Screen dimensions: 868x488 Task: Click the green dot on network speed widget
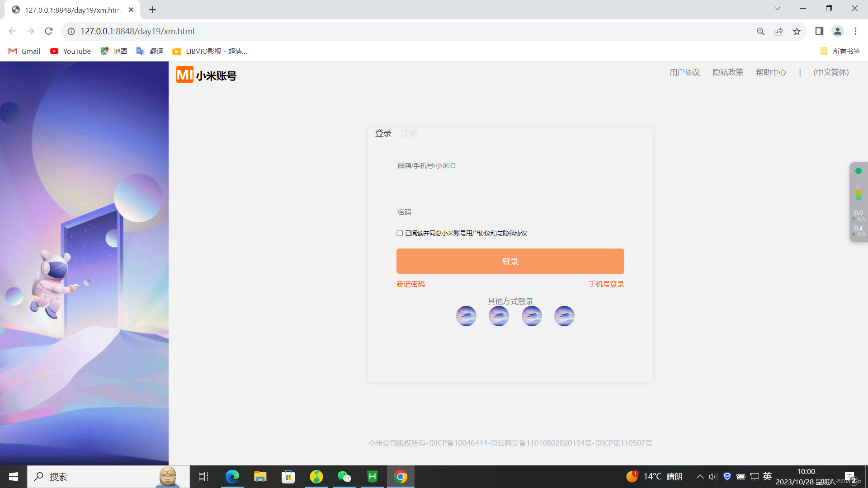click(x=859, y=171)
